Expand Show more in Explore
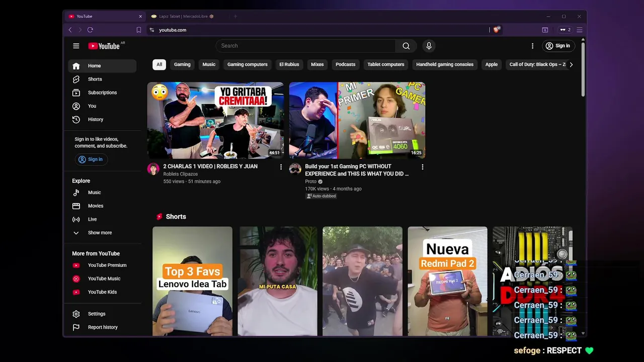 tap(102, 233)
